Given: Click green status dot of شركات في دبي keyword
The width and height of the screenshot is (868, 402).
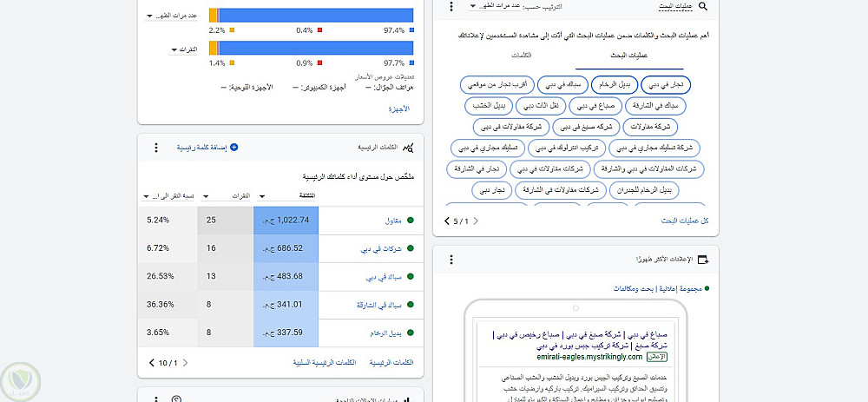Looking at the screenshot, I should pyautogui.click(x=411, y=248).
